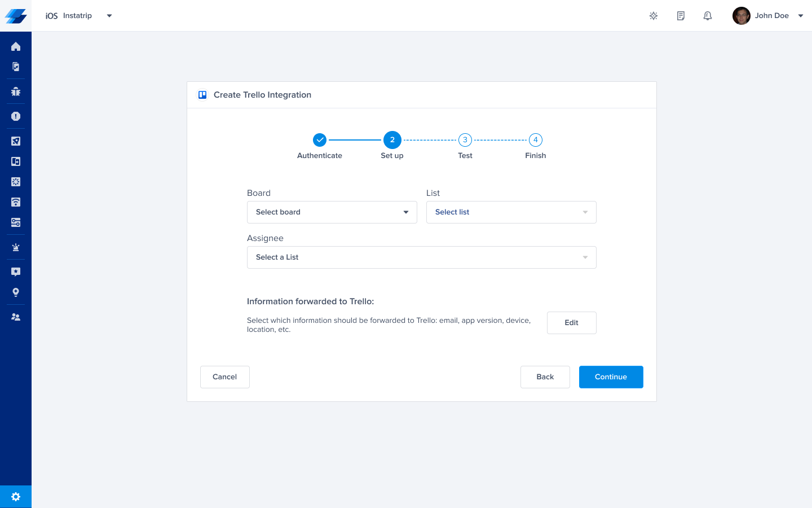Click the Continue button
This screenshot has width=812, height=508.
(611, 377)
